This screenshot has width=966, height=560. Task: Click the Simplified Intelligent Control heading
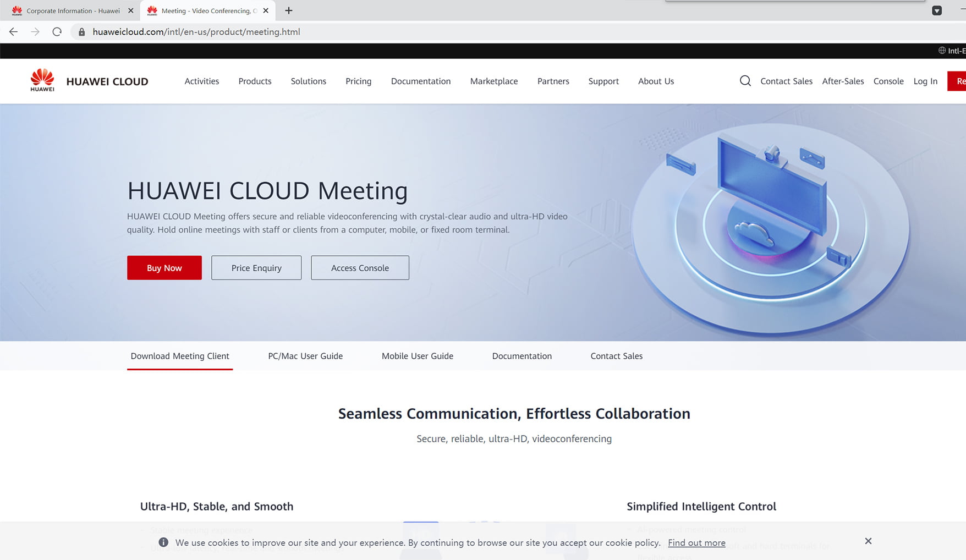coord(701,507)
